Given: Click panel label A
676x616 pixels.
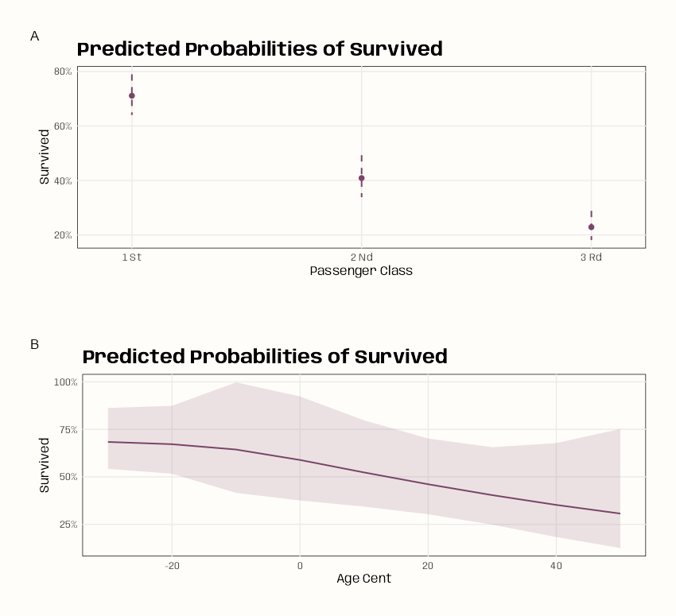Looking at the screenshot, I should [35, 37].
